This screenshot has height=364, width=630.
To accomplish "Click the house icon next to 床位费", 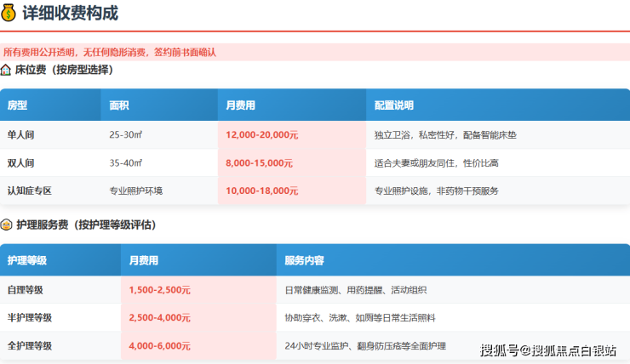I will 7,70.
